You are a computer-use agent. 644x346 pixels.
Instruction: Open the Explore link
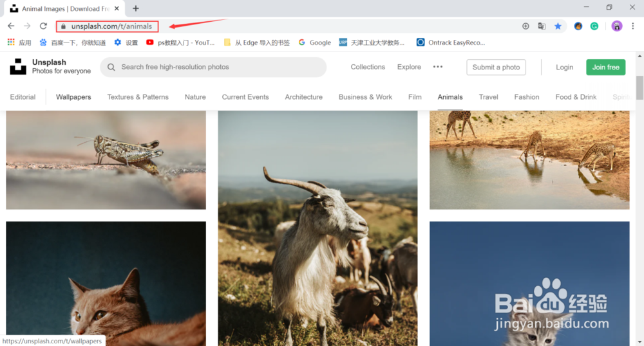pos(409,67)
